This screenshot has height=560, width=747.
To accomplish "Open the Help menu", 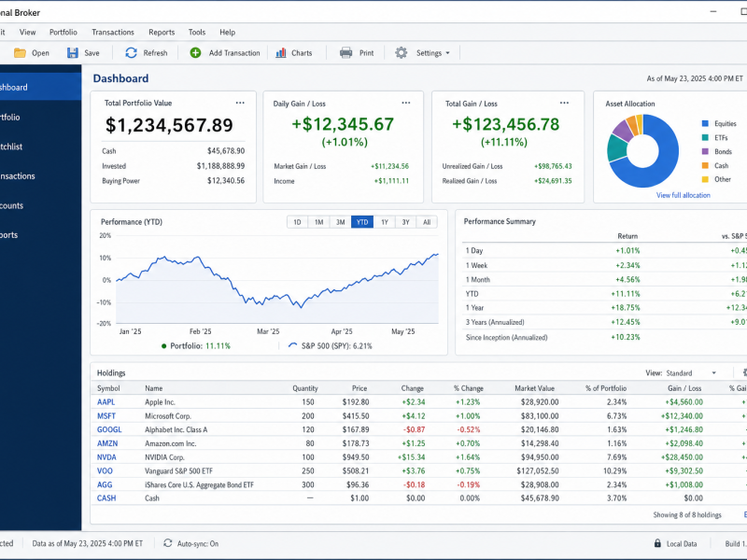I will (227, 33).
